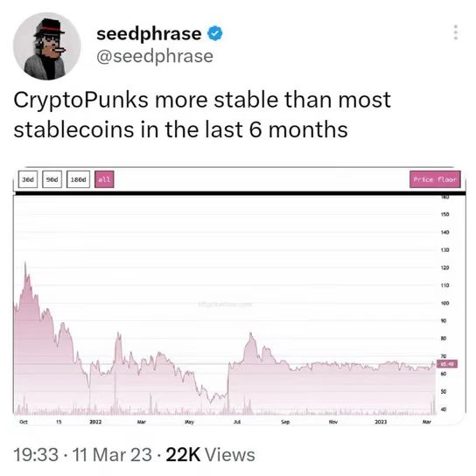The height and width of the screenshot is (476, 476).
Task: Click the blue verified badge icon
Action: click(x=214, y=33)
